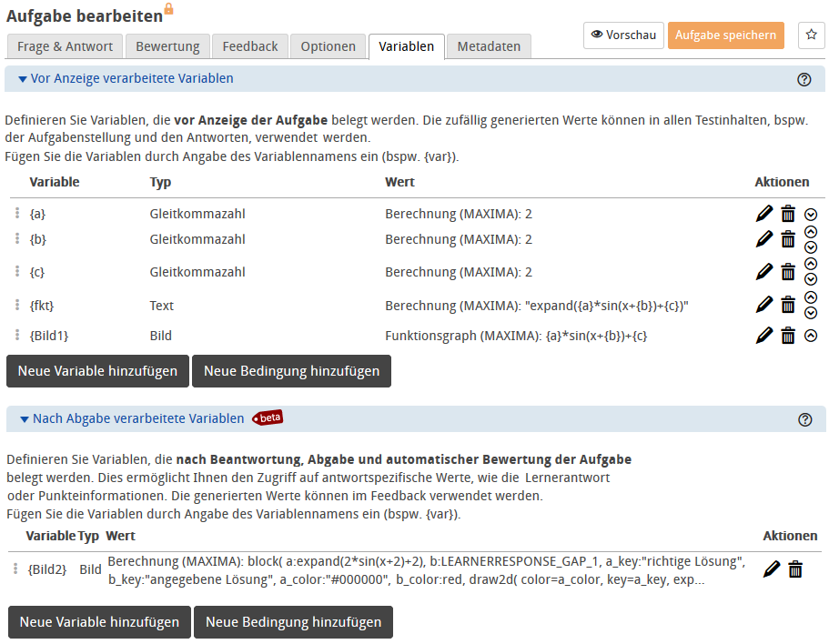Add new variable in Nach Abgabe section

99,622
